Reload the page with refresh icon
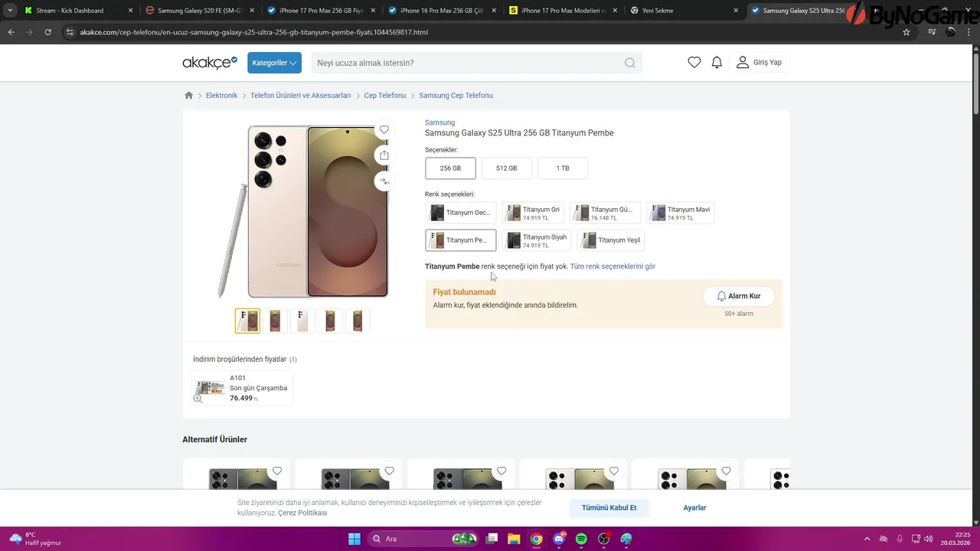 (x=47, y=32)
